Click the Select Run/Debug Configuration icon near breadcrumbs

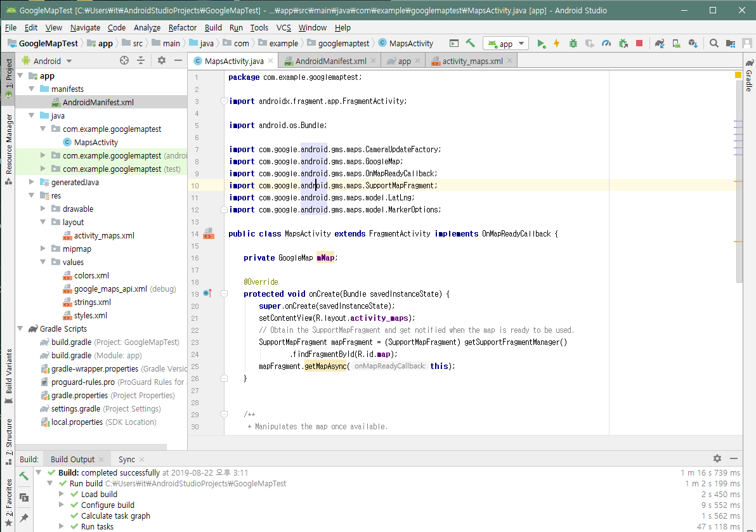[453, 43]
